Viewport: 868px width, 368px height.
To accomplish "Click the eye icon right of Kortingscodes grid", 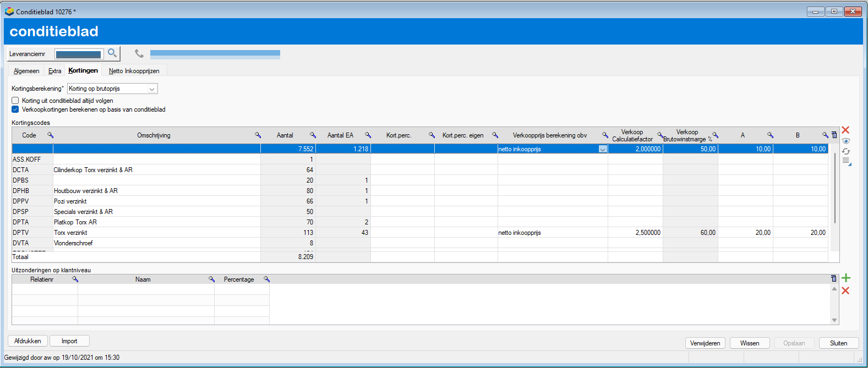I will click(x=846, y=141).
